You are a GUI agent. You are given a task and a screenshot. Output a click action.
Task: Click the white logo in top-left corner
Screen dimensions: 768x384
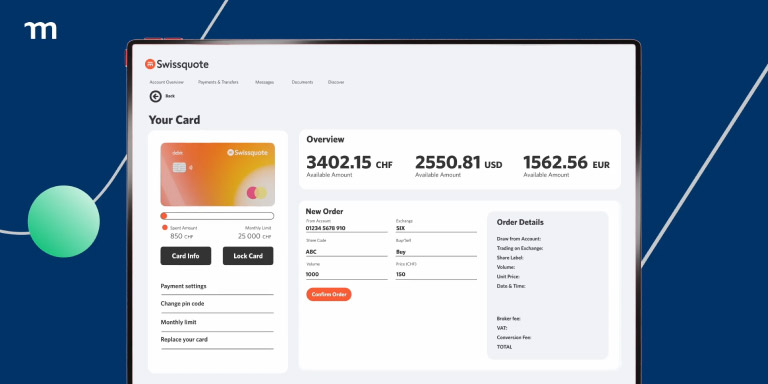41,30
